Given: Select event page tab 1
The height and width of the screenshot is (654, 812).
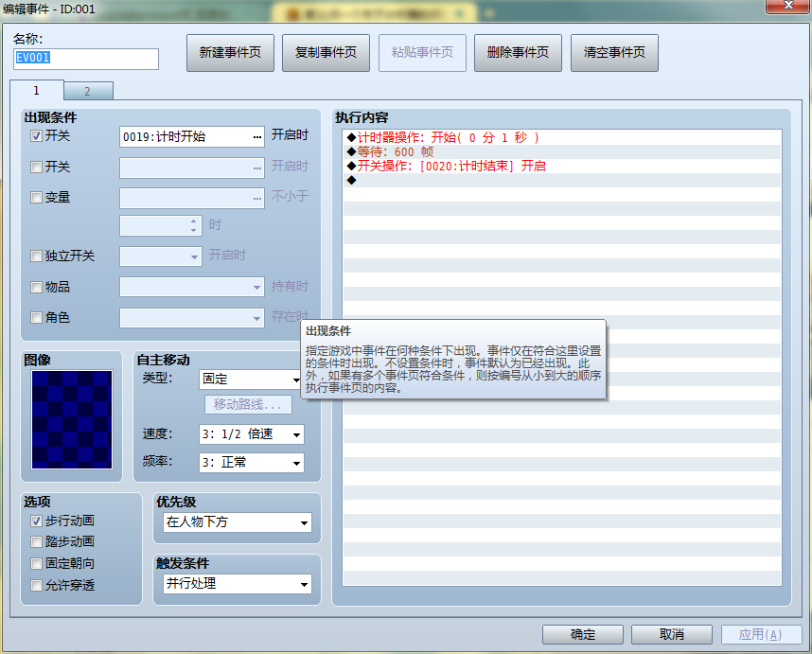Looking at the screenshot, I should coord(36,90).
